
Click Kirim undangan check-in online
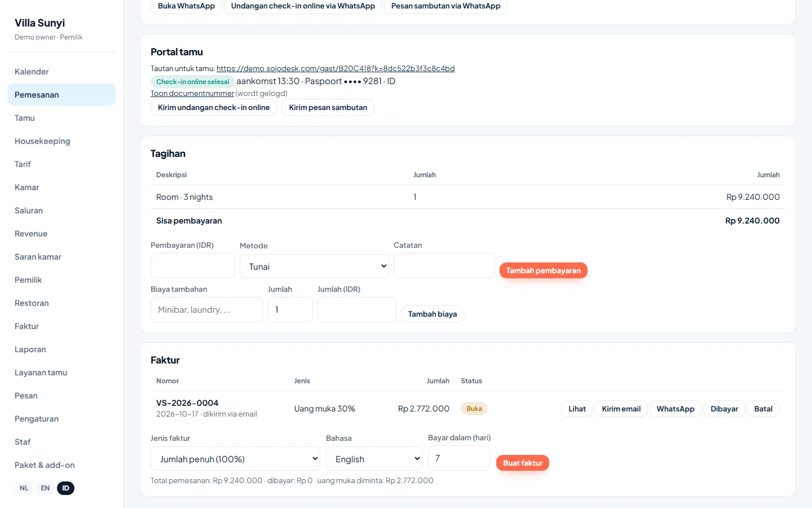214,108
